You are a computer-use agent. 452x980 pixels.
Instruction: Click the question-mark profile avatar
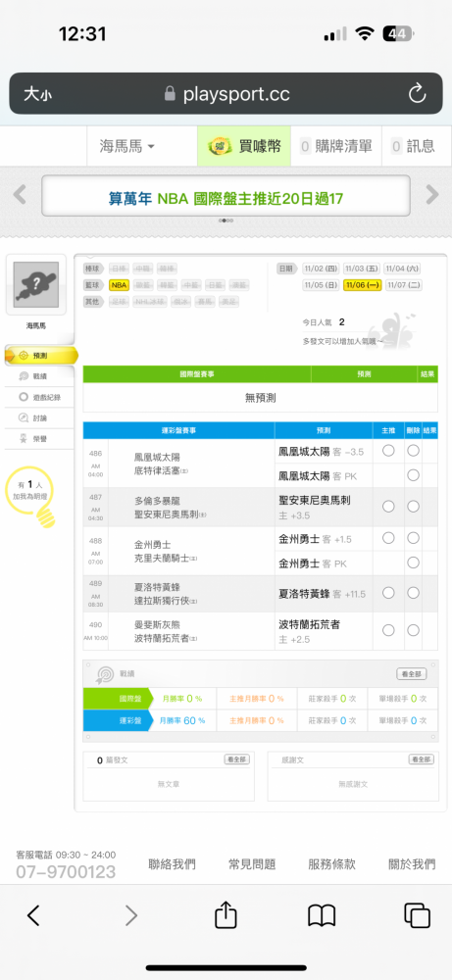(35, 284)
